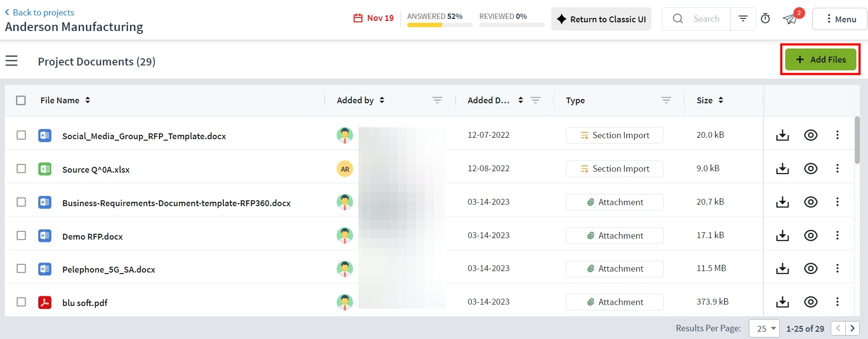Image resolution: width=868 pixels, height=339 pixels.
Task: Click the Excel icon of Source Q^0A.xlsx
Action: point(45,169)
